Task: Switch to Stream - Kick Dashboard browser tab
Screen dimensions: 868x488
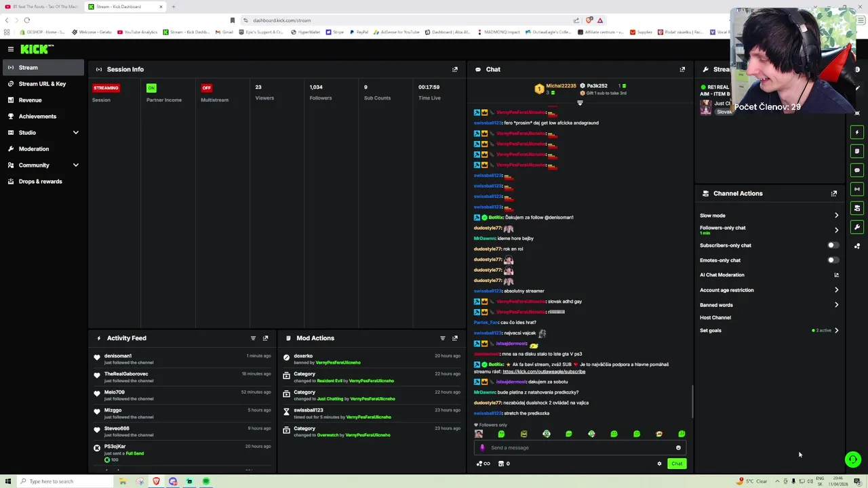Action: click(x=125, y=7)
